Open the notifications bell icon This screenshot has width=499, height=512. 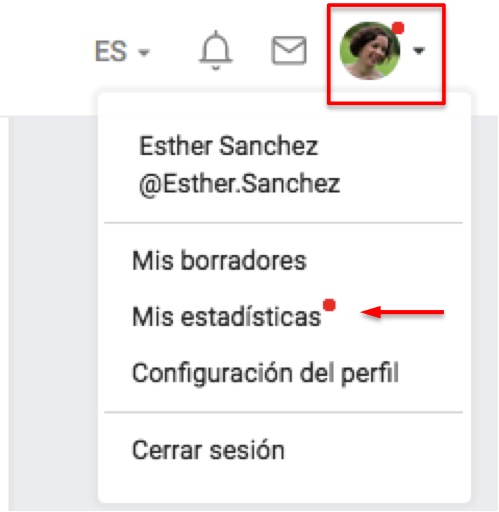[215, 50]
